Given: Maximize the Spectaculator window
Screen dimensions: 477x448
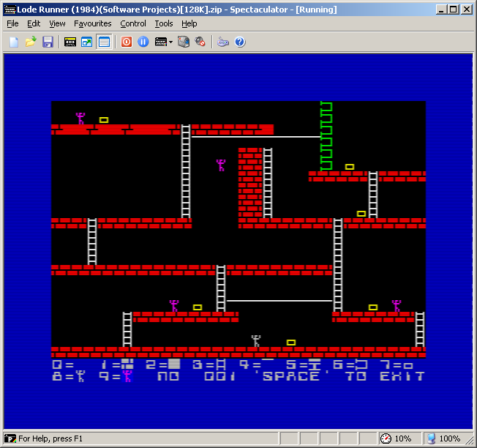Looking at the screenshot, I should pyautogui.click(x=454, y=10).
